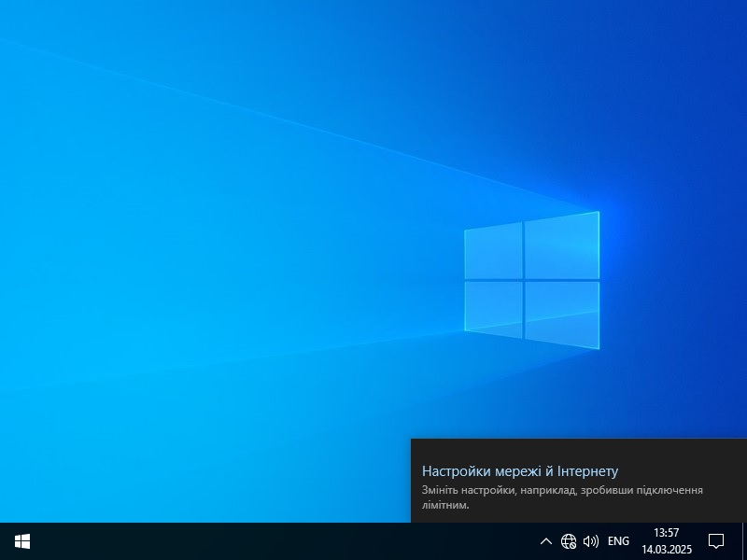
Task: Switch the ENG input language indicator
Action: 618,541
